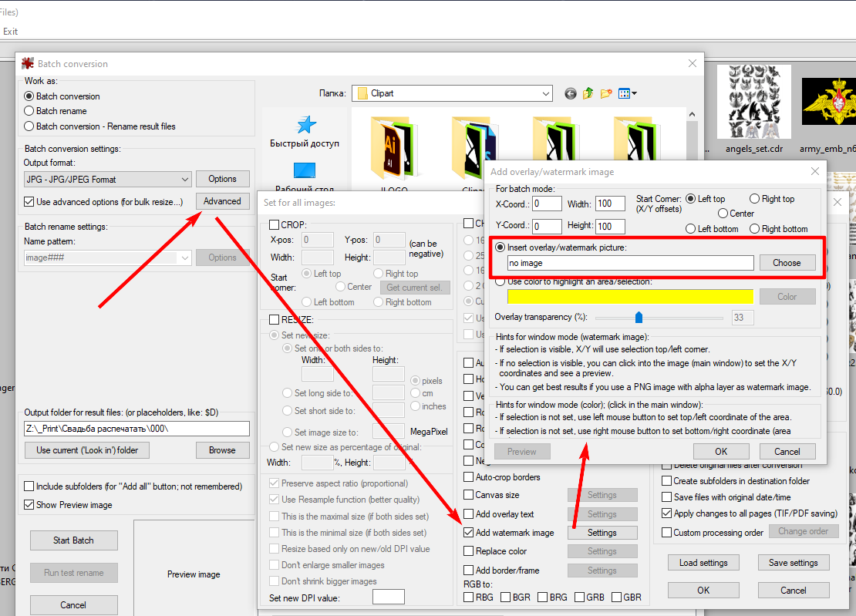Toggle Show Preview image checkbox
Viewport: 856px width, 616px height.
tap(29, 505)
